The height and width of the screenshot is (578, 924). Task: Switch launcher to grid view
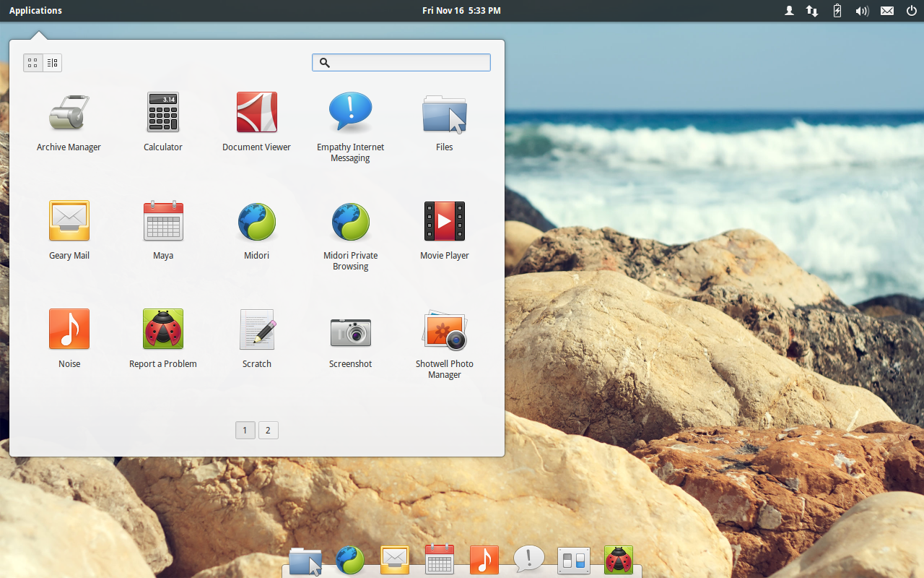click(x=33, y=63)
